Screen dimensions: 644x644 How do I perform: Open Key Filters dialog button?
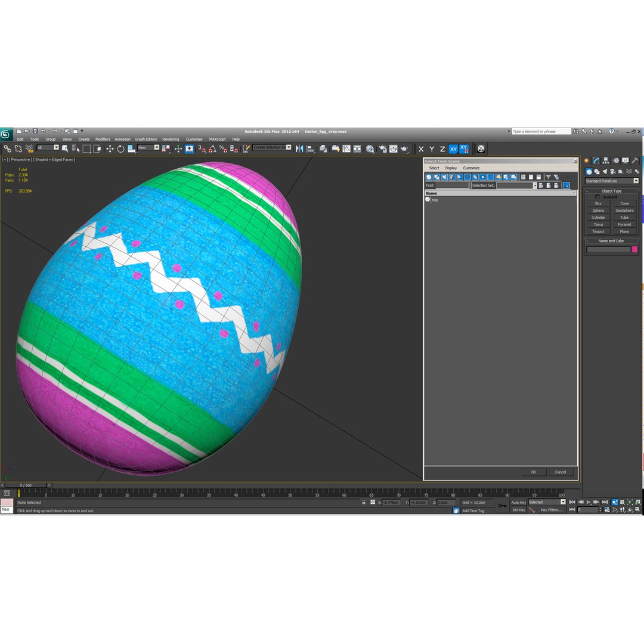click(x=551, y=510)
